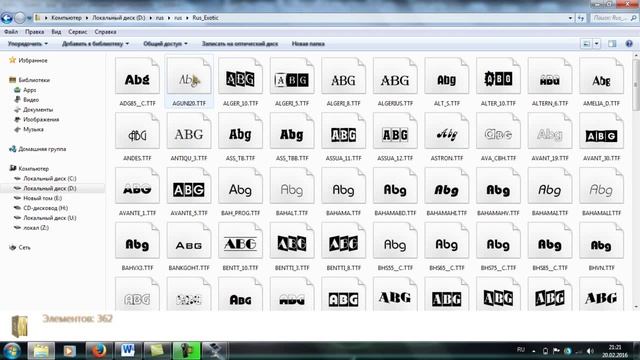
Task: Go back with the Back arrow button
Action: click(x=7, y=18)
